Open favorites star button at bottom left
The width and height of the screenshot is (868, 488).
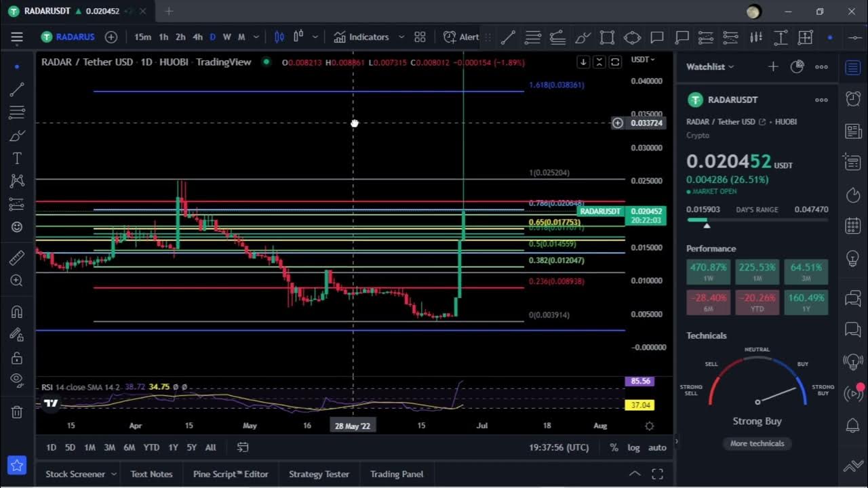pyautogui.click(x=17, y=466)
